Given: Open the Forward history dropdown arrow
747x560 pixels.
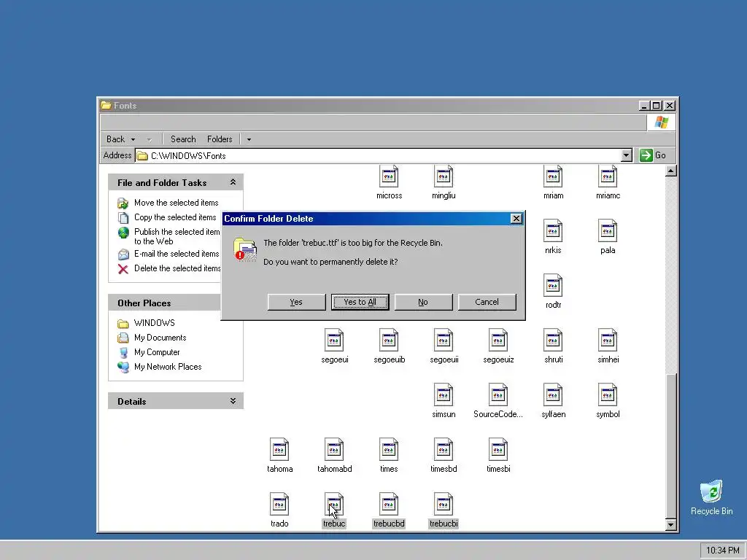Looking at the screenshot, I should point(149,139).
